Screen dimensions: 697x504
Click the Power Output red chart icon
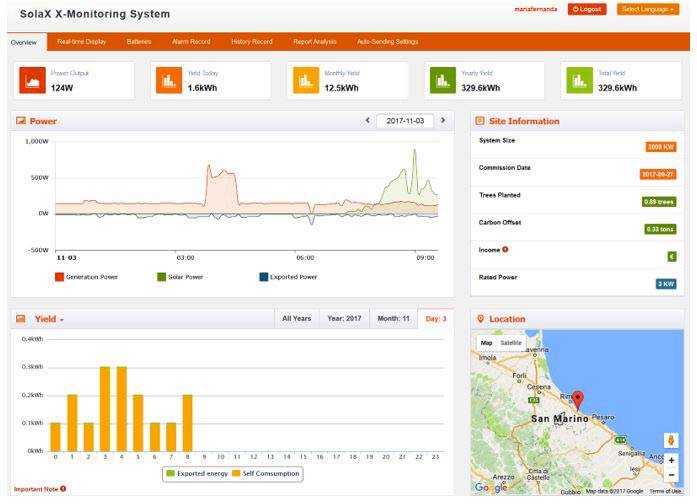[32, 80]
